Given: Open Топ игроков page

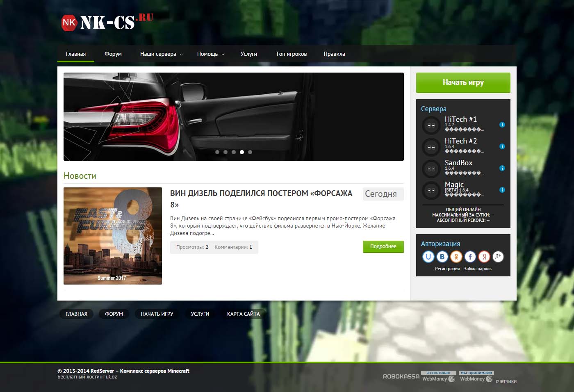Looking at the screenshot, I should pos(292,54).
